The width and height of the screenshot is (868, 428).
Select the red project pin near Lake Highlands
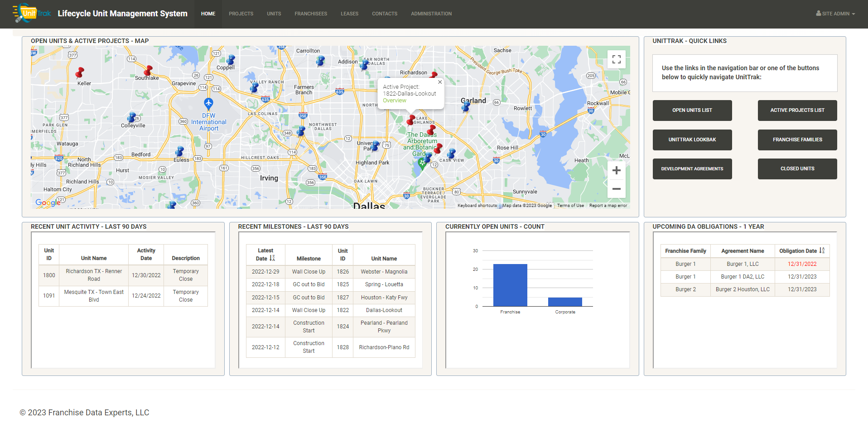[410, 120]
